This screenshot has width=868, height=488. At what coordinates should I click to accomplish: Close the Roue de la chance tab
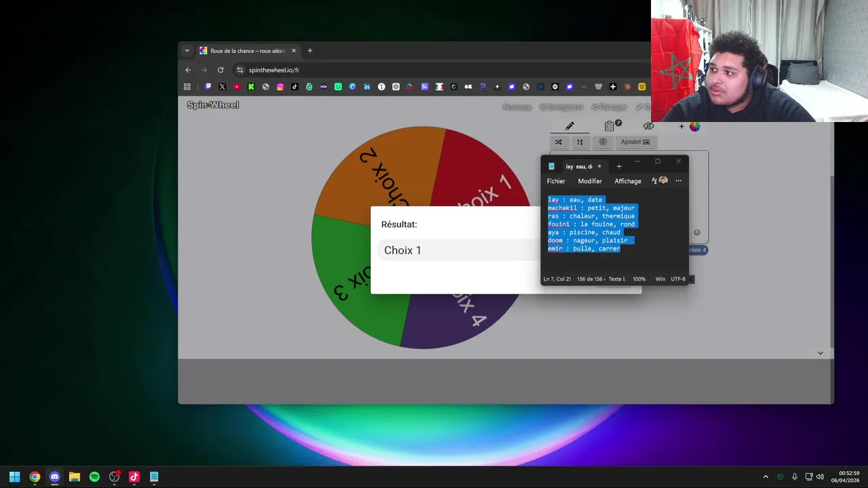[294, 51]
